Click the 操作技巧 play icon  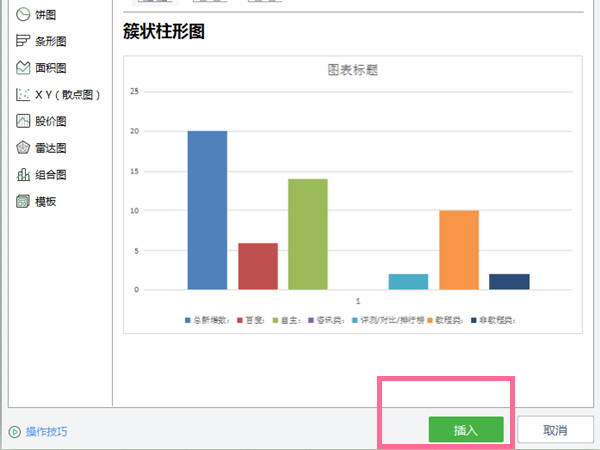pos(14,432)
